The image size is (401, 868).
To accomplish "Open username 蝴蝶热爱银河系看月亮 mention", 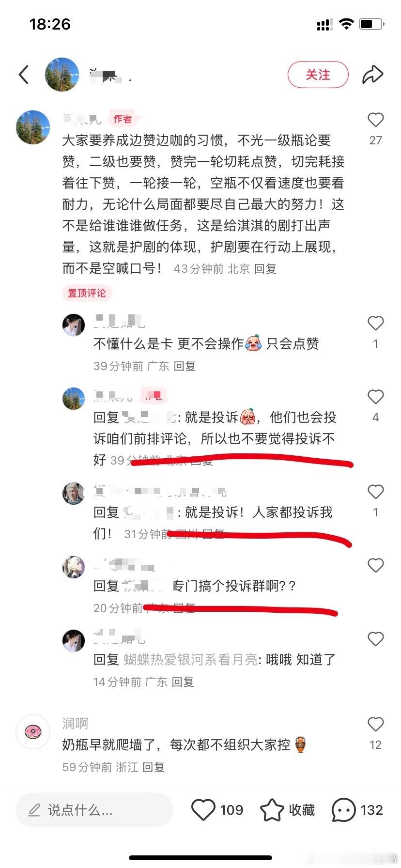I will [190, 660].
